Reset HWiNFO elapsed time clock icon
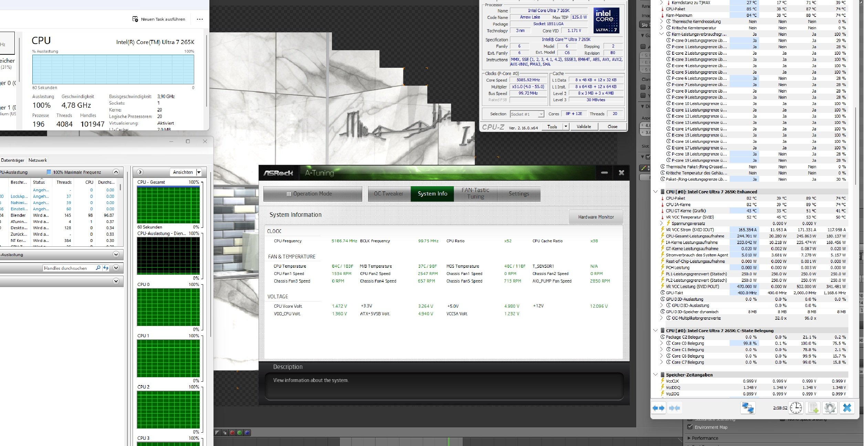 796,408
